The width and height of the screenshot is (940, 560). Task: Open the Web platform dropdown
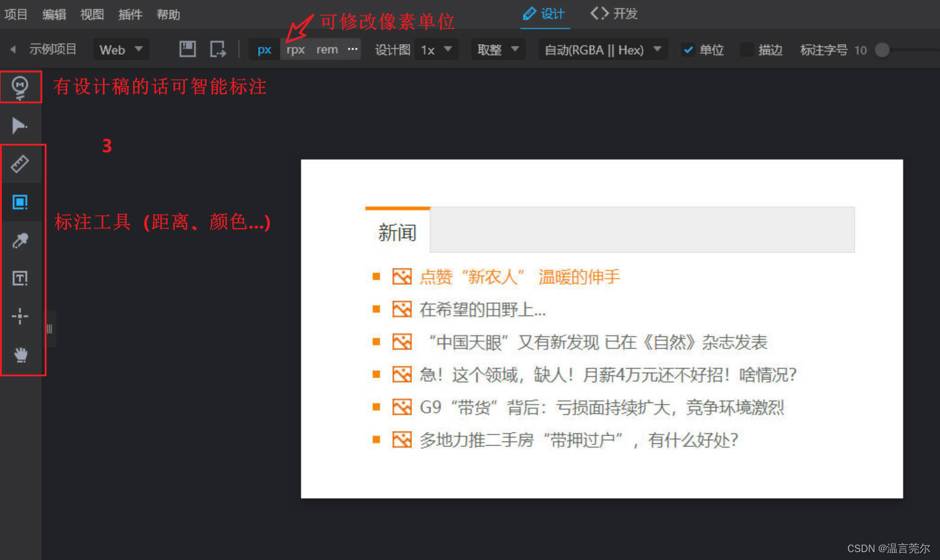[x=122, y=50]
